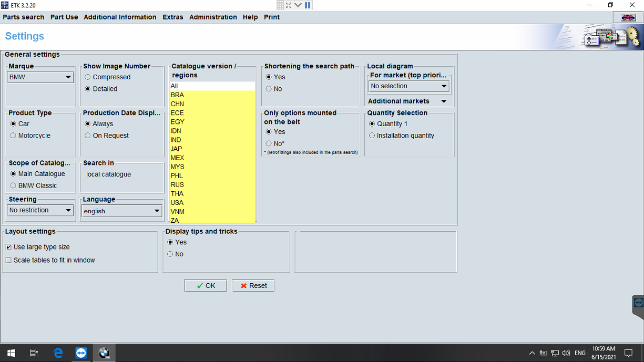
Task: Choose Car product type
Action: [x=20, y=123]
